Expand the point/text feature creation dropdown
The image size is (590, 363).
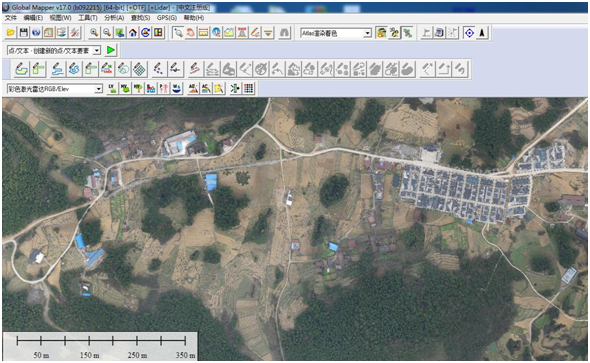54,50
